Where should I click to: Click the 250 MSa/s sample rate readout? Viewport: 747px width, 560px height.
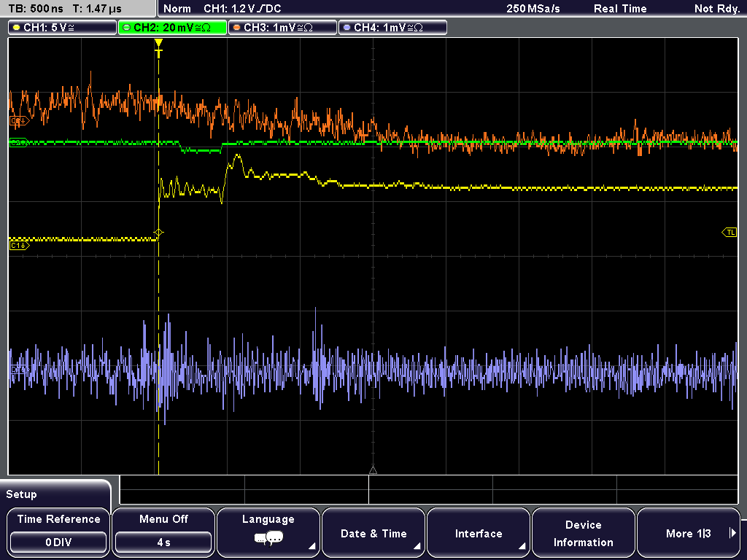pyautogui.click(x=533, y=9)
